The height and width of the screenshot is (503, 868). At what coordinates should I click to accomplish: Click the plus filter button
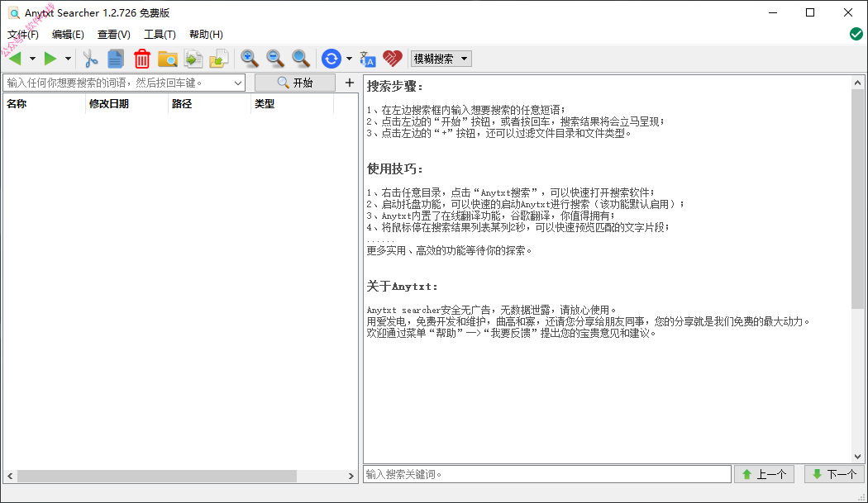[x=350, y=83]
